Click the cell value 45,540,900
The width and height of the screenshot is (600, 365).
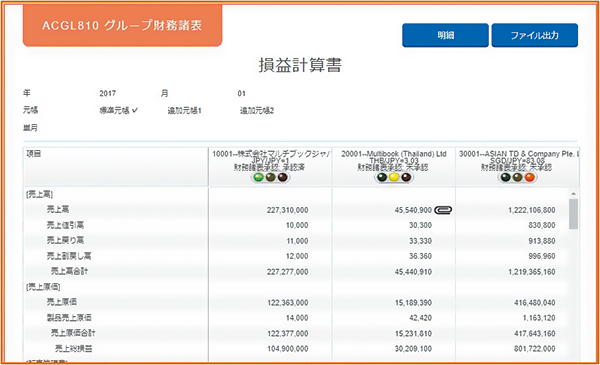coord(413,210)
